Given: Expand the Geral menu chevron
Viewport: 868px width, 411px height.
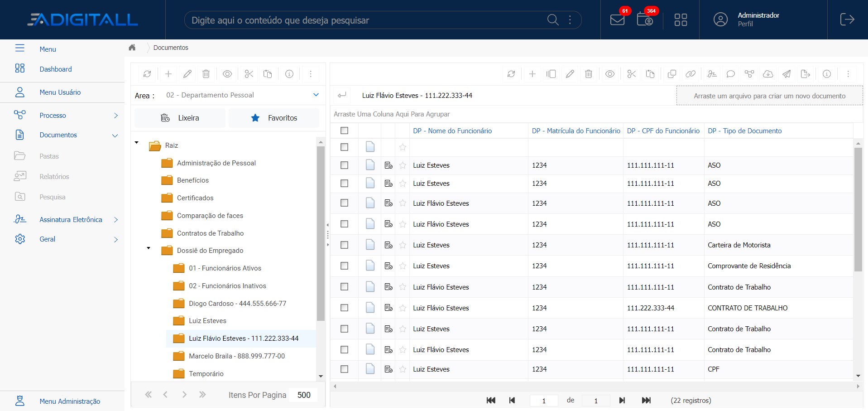Looking at the screenshot, I should (116, 239).
